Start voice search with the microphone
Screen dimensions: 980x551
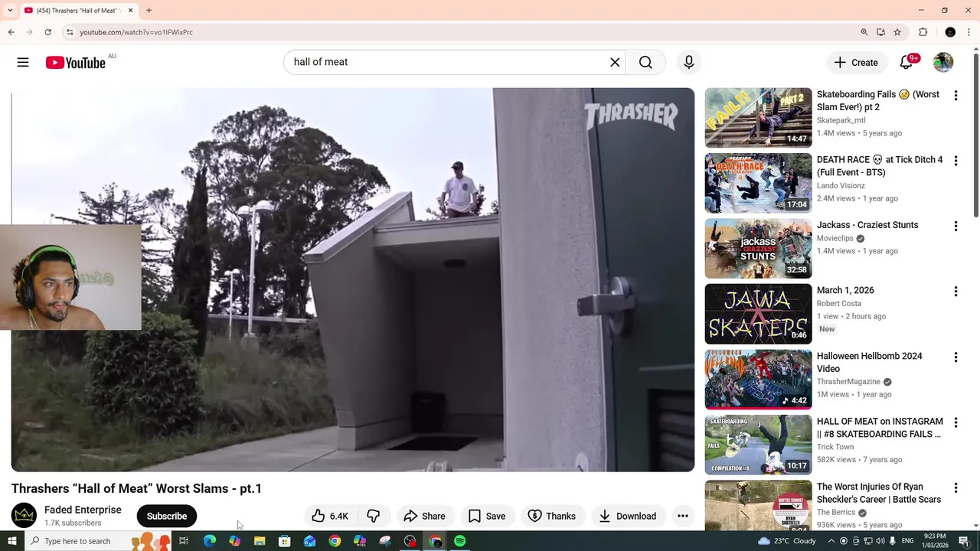(689, 62)
